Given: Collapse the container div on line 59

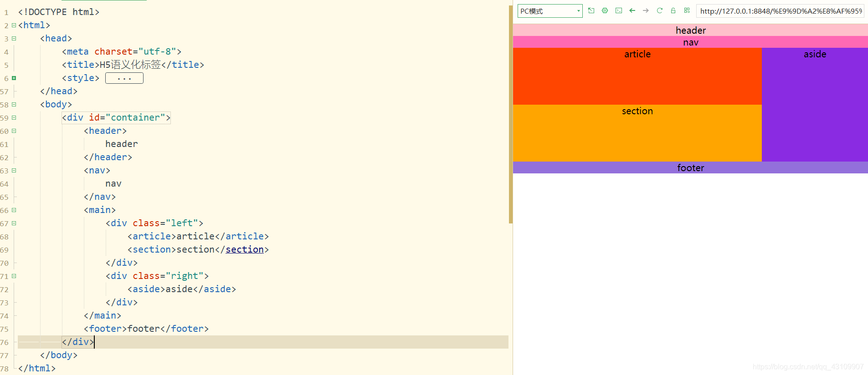Looking at the screenshot, I should (x=14, y=117).
